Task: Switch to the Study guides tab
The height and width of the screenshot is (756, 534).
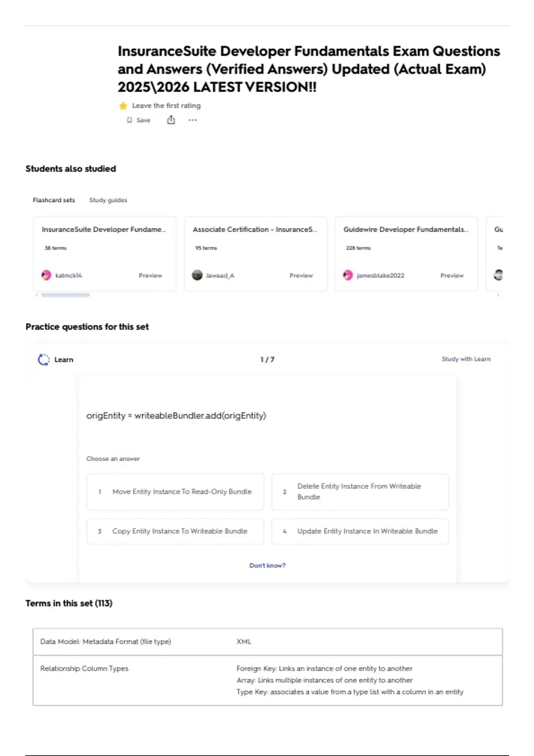Action: tap(108, 200)
